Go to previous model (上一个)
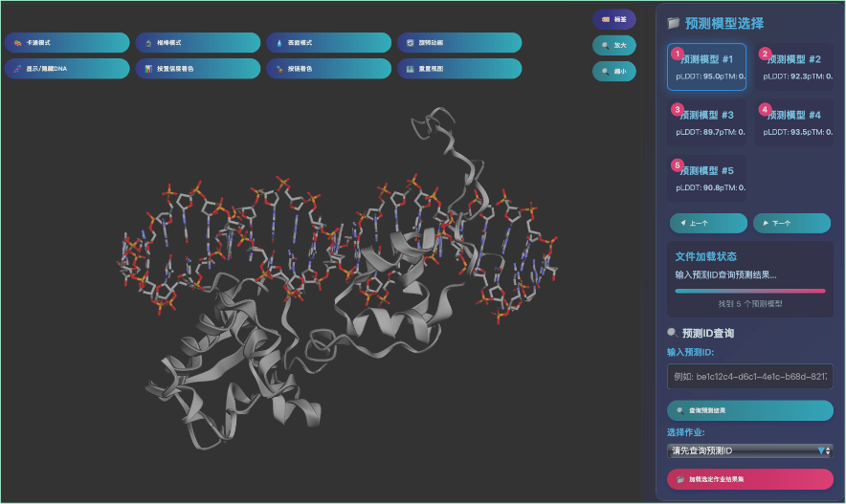The width and height of the screenshot is (846, 504). click(x=708, y=223)
